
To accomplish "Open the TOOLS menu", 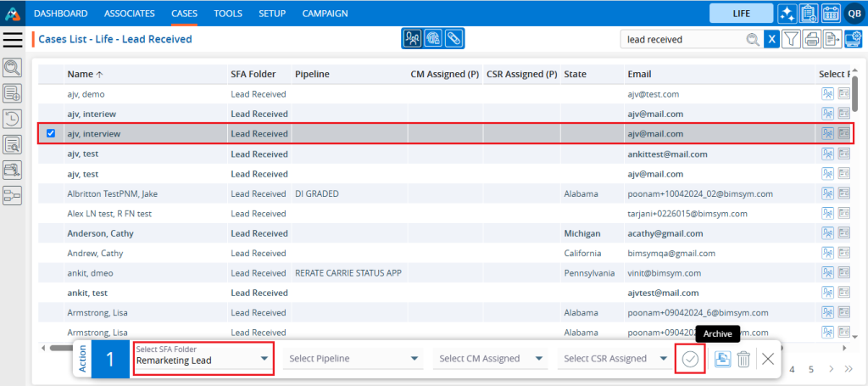I will [x=227, y=14].
